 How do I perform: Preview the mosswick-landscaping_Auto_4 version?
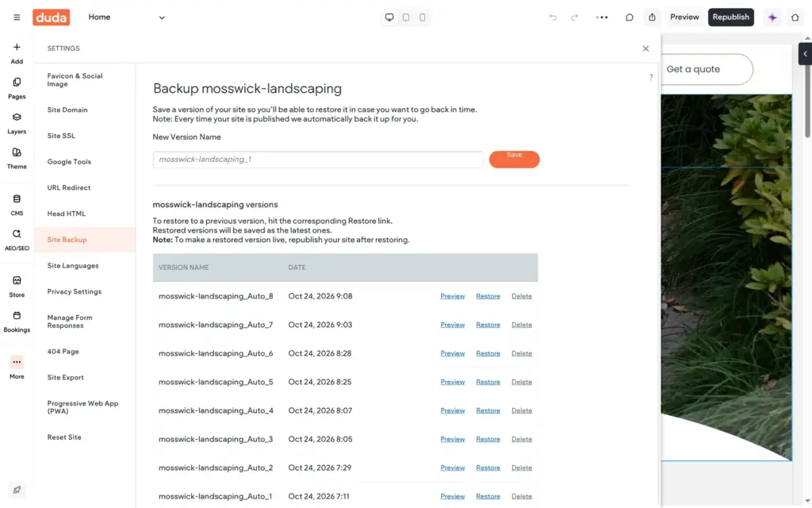(x=453, y=410)
